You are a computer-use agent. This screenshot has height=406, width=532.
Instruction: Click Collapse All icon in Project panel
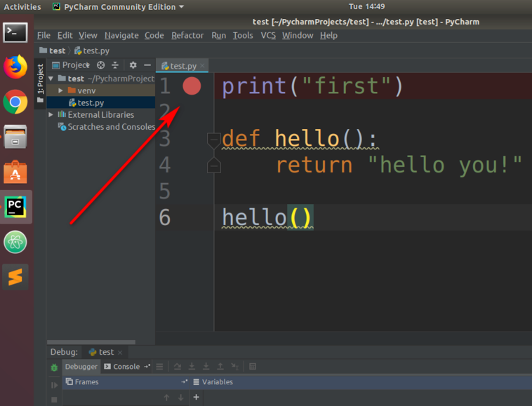pos(115,65)
